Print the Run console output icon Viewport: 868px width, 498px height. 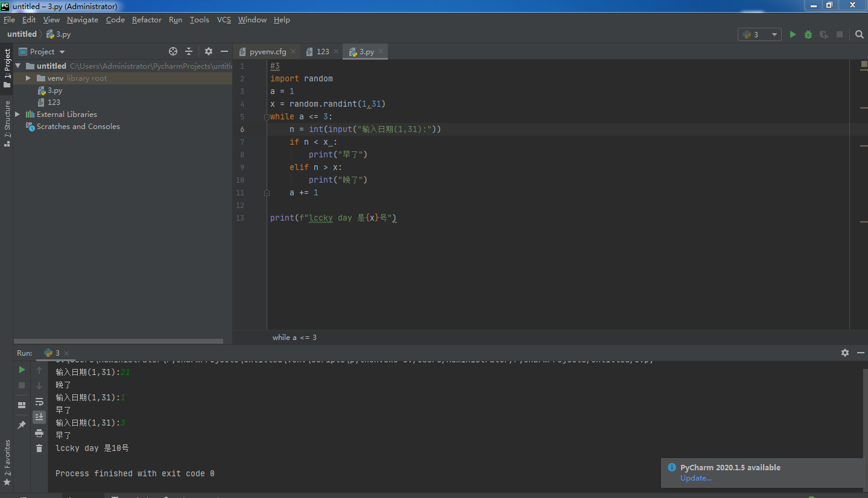(39, 433)
